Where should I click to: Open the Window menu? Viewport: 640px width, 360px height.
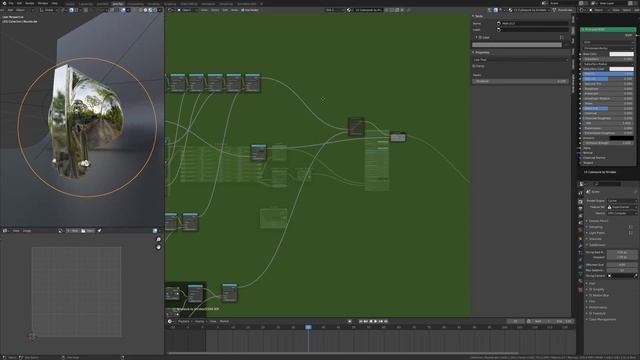(43, 3)
